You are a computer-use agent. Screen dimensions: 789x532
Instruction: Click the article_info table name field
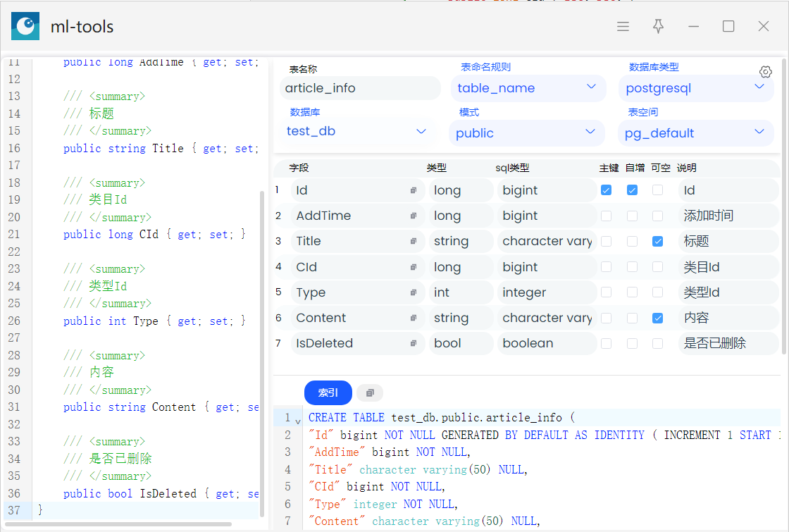(360, 88)
